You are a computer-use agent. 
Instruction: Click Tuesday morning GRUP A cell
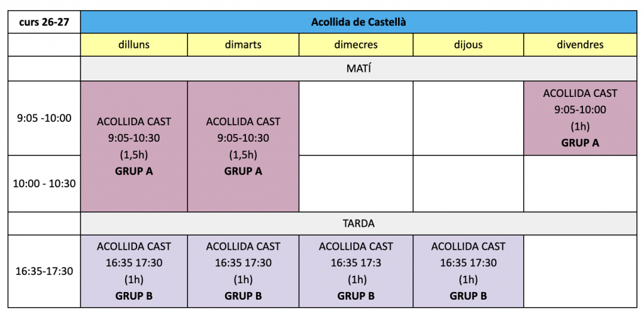click(243, 147)
